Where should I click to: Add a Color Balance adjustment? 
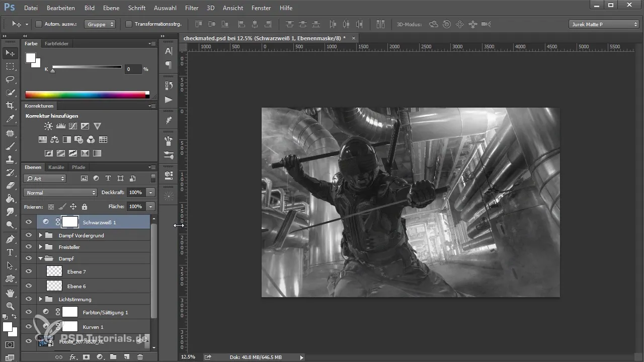pos(55,139)
